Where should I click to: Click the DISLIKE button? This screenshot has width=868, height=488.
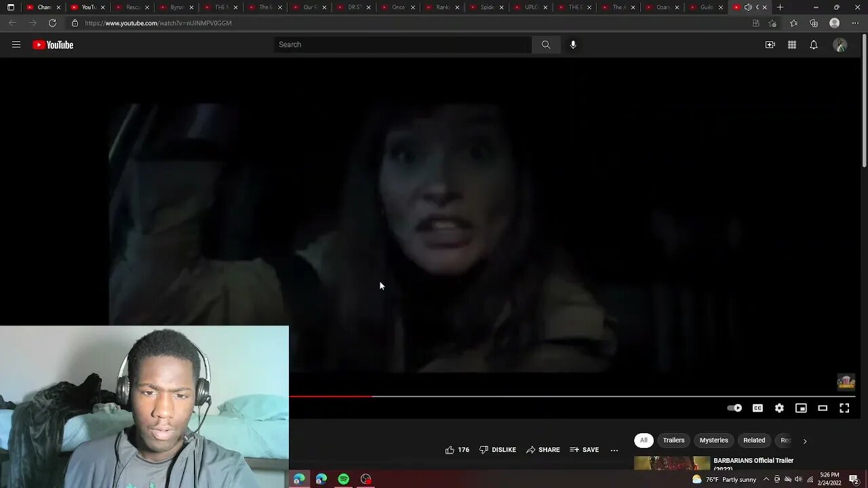click(498, 450)
